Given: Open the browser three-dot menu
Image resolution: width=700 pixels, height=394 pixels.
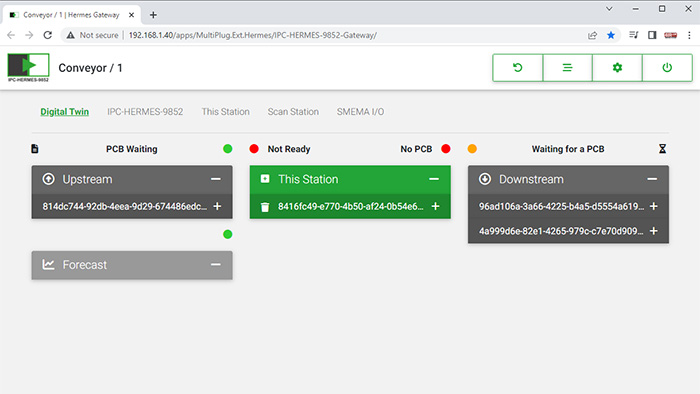Looking at the screenshot, I should pyautogui.click(x=689, y=35).
